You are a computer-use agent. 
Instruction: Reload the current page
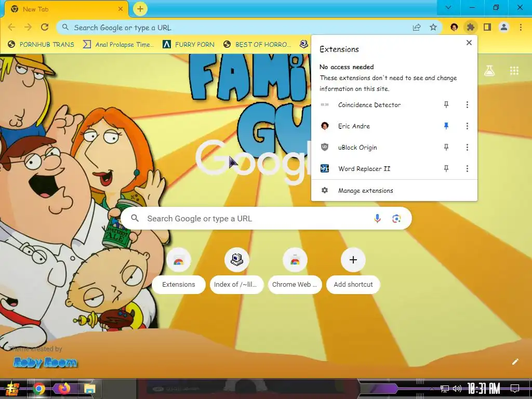pyautogui.click(x=45, y=27)
